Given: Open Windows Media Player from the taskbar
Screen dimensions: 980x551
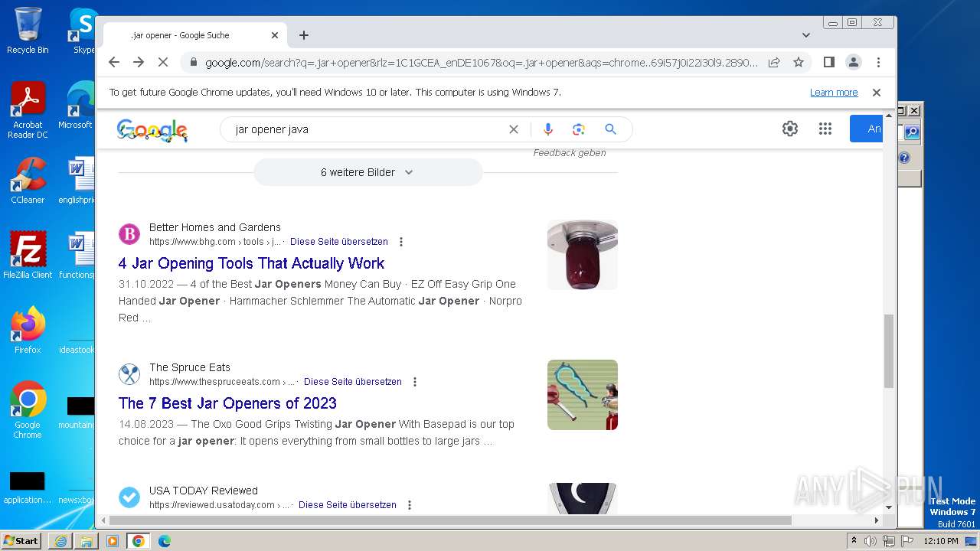Looking at the screenshot, I should (x=113, y=541).
